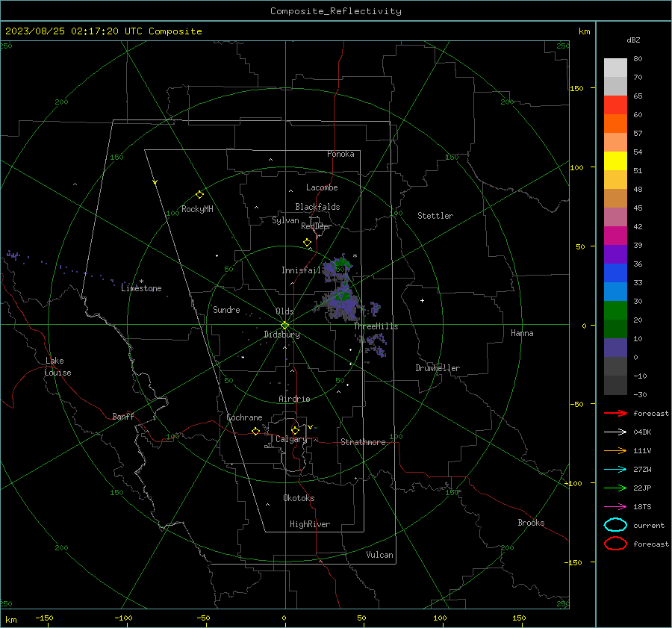Click the 2023/08/25 02:17:20 UTC timestamp
This screenshot has width=672, height=628.
tap(74, 31)
